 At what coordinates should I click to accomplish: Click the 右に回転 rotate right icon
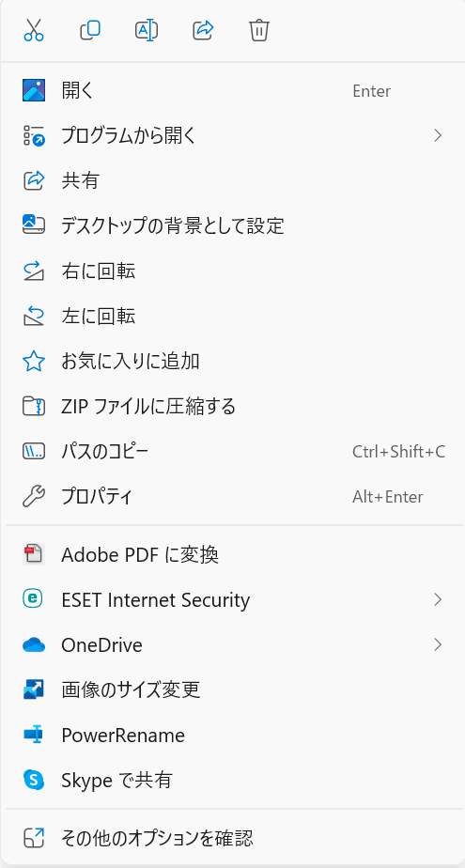tap(34, 271)
